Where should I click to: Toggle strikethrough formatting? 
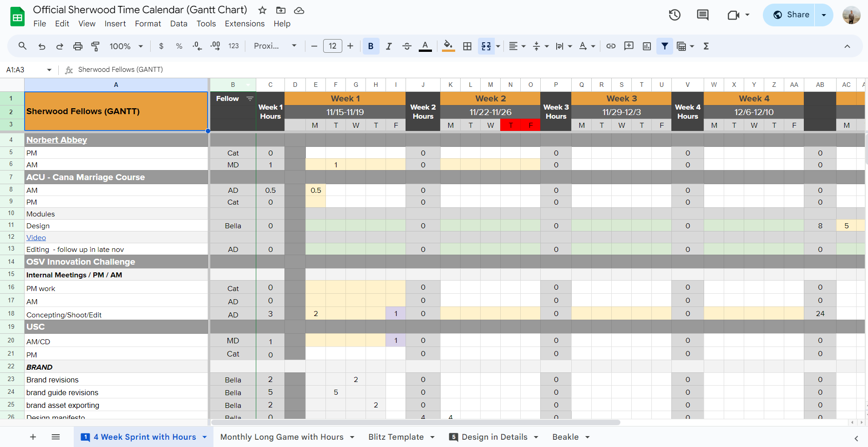click(x=407, y=46)
